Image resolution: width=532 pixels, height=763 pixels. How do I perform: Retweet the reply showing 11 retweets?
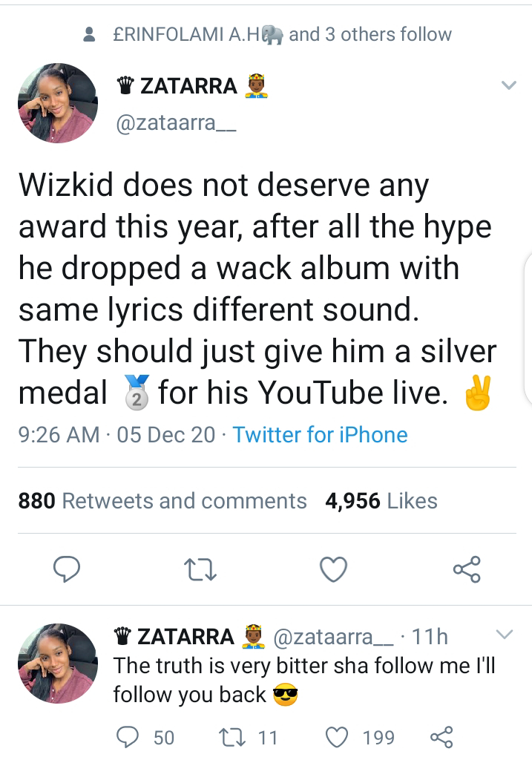click(249, 738)
